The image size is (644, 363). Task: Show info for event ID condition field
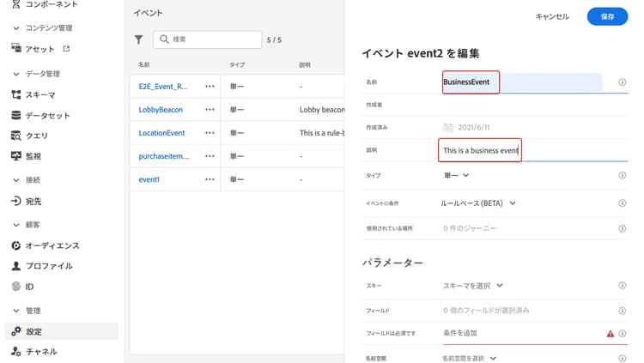coord(623,203)
